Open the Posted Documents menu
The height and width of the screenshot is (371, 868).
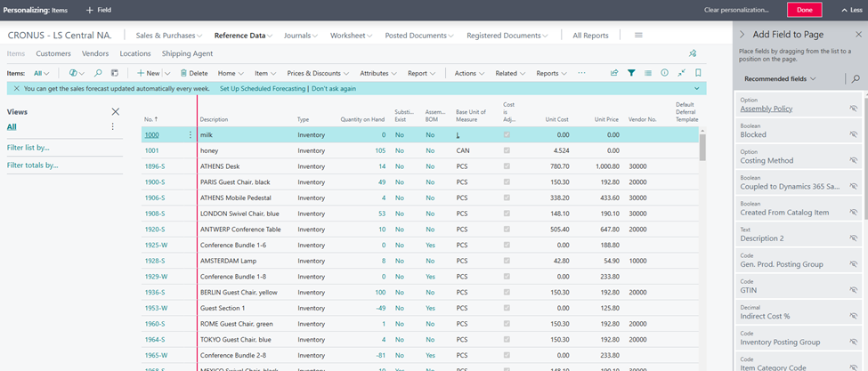pos(419,36)
